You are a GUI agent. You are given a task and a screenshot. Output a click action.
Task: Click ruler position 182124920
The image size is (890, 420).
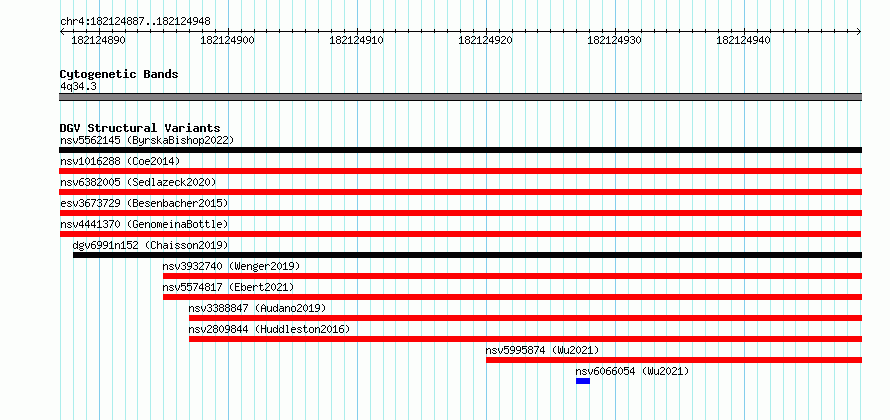(485, 40)
